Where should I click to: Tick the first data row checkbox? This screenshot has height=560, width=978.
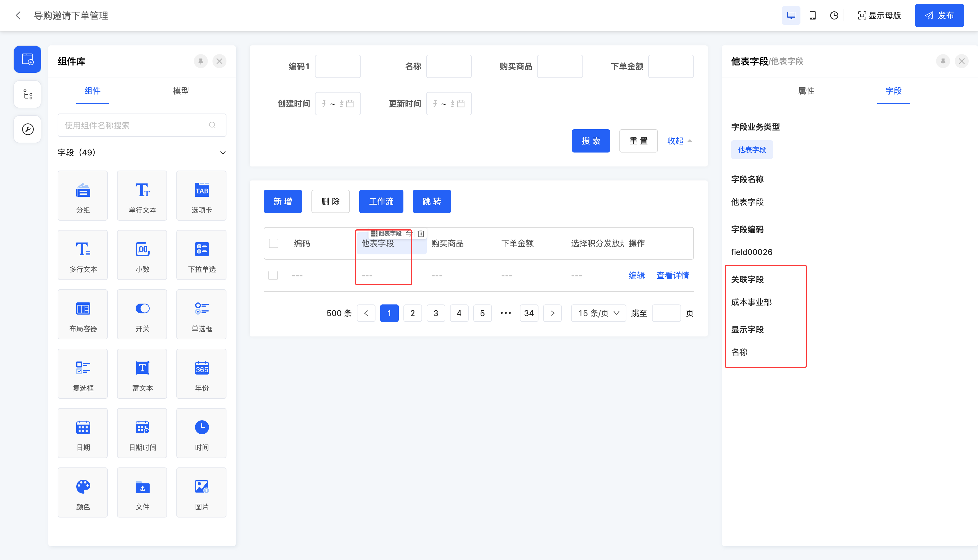tap(273, 275)
